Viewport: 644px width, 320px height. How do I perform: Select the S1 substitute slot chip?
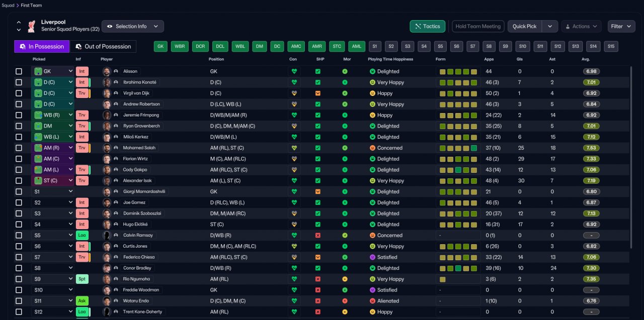[375, 46]
